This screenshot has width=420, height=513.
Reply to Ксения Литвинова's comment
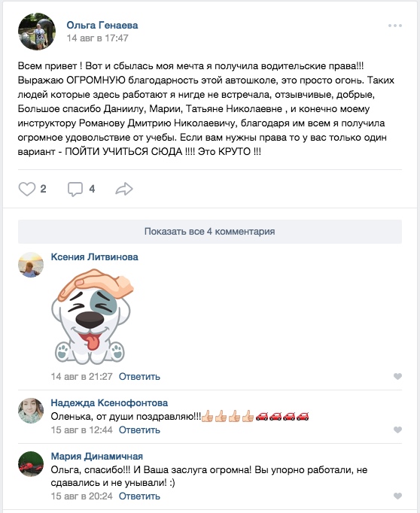click(139, 377)
